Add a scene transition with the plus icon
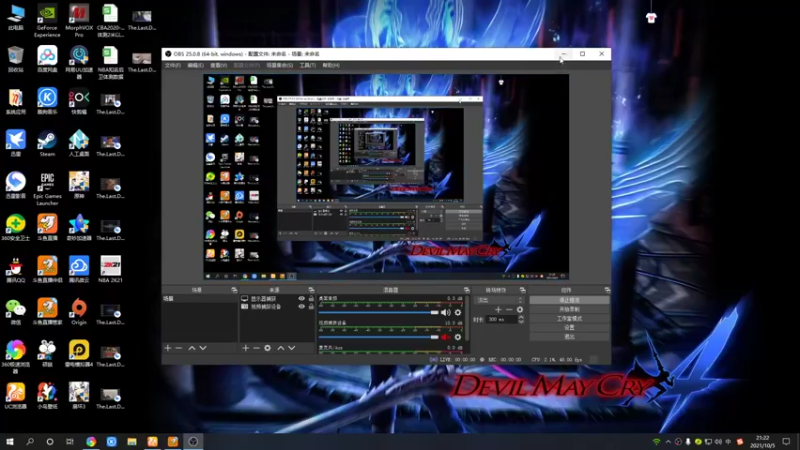 498,310
